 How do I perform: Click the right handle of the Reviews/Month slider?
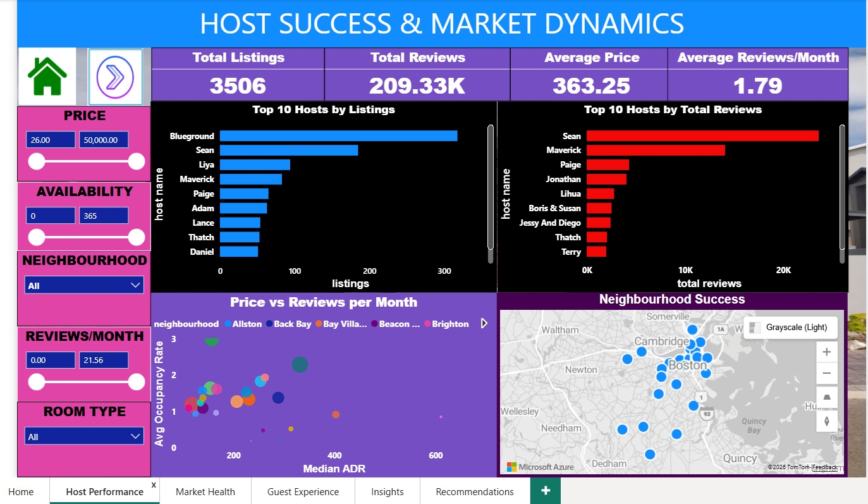click(137, 382)
